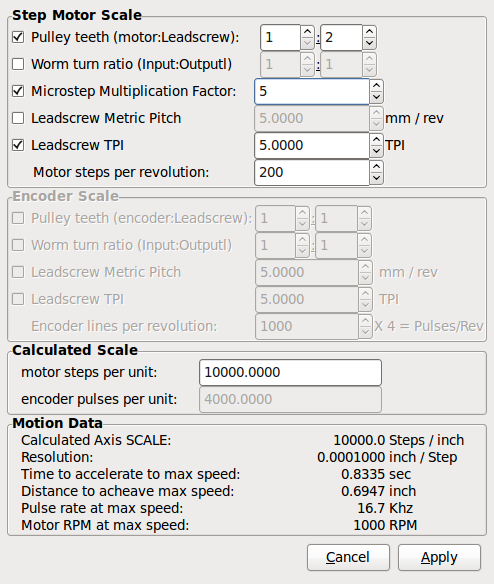The height and width of the screenshot is (584, 494).
Task: Increase Leadscrew TPI value with up arrow
Action: [376, 140]
